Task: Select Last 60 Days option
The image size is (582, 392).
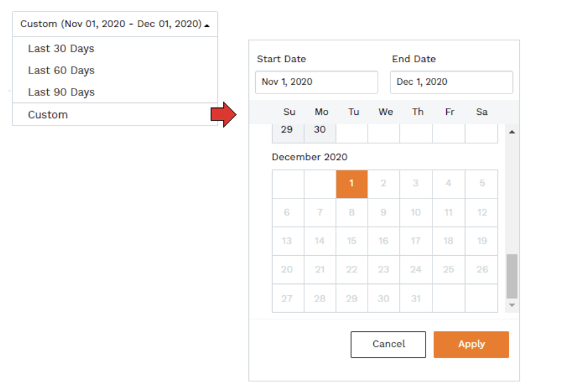Action: pyautogui.click(x=61, y=70)
